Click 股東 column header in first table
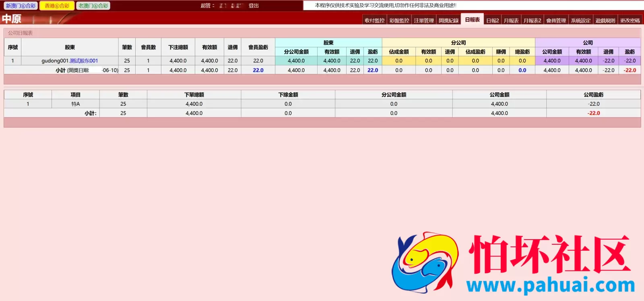This screenshot has height=301, width=644. coord(70,47)
